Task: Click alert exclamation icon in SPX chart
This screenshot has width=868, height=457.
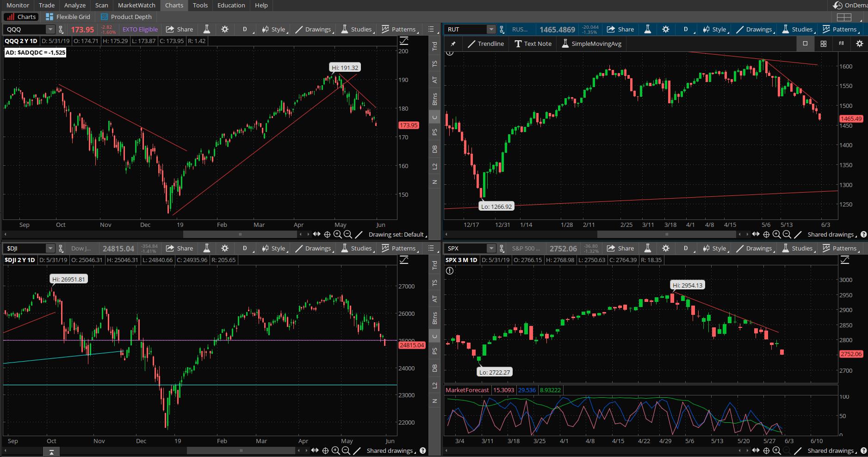Action: (450, 271)
